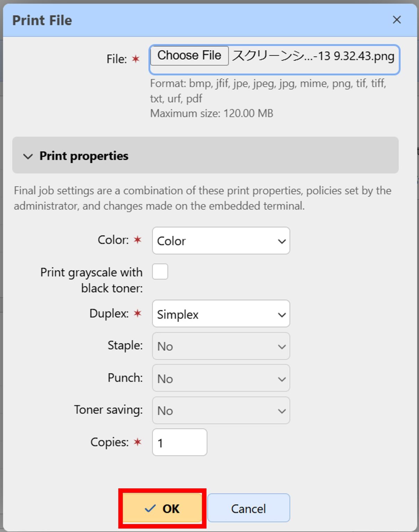Click the chevron icon beside Print properties
The image size is (419, 532).
(x=28, y=156)
